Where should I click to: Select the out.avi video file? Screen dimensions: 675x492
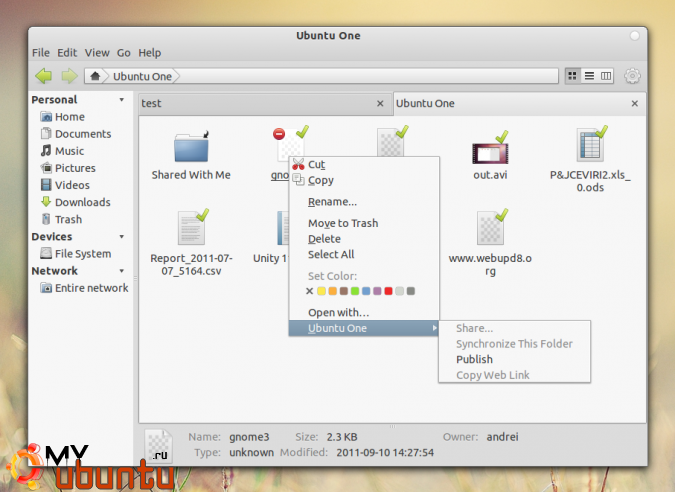tap(490, 155)
